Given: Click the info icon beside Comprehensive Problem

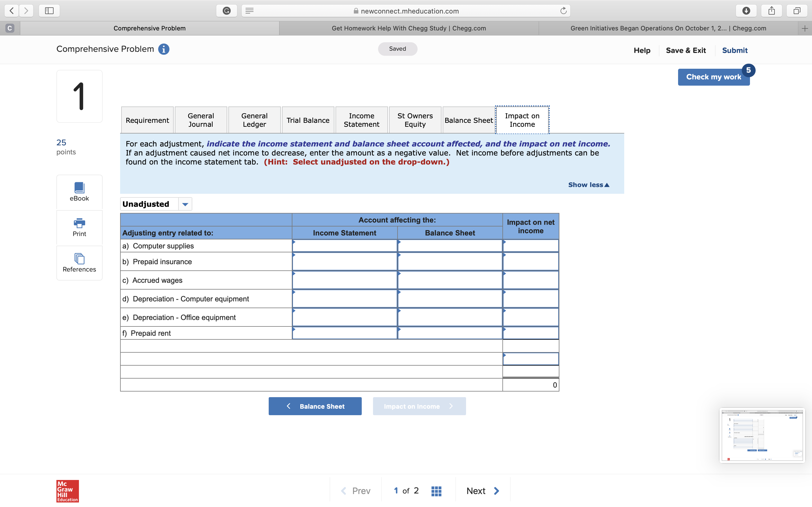Looking at the screenshot, I should pyautogui.click(x=164, y=49).
